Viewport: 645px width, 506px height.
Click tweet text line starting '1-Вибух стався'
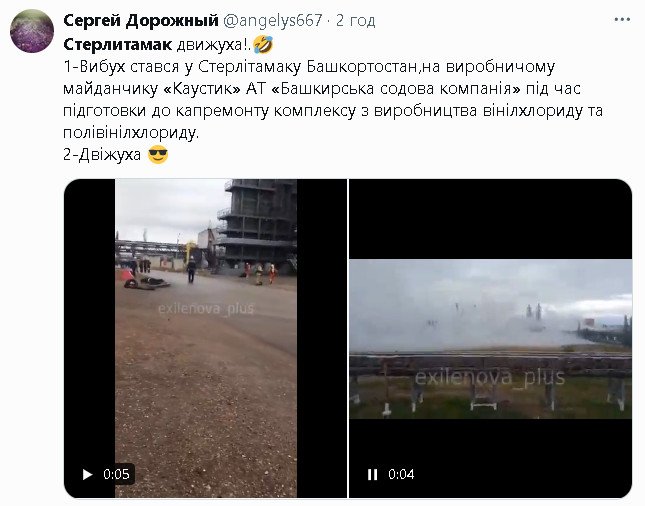coord(309,67)
